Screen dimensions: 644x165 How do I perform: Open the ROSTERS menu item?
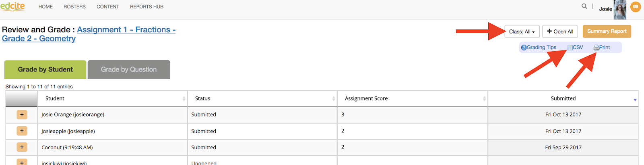tap(74, 7)
